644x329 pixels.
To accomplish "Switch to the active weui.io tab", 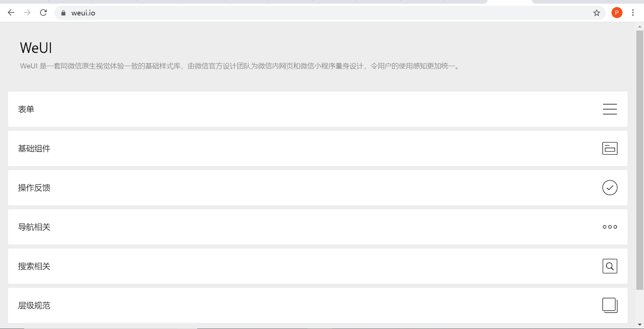I will point(510,2).
